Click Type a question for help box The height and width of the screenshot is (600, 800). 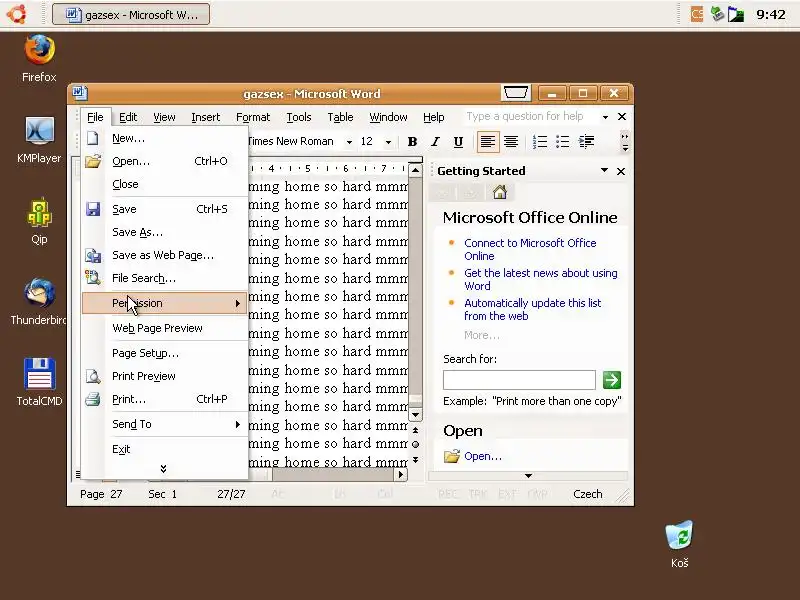point(530,116)
